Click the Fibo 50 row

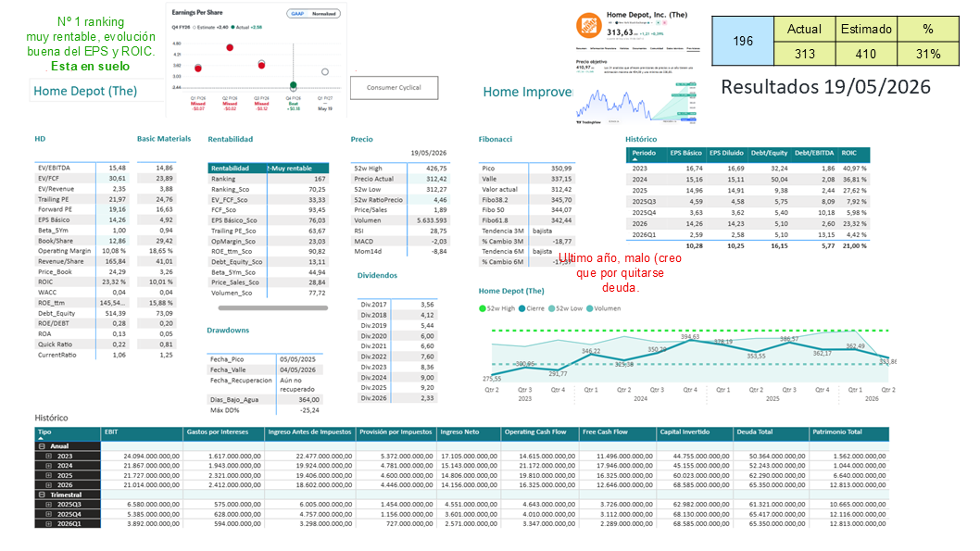pyautogui.click(x=526, y=210)
